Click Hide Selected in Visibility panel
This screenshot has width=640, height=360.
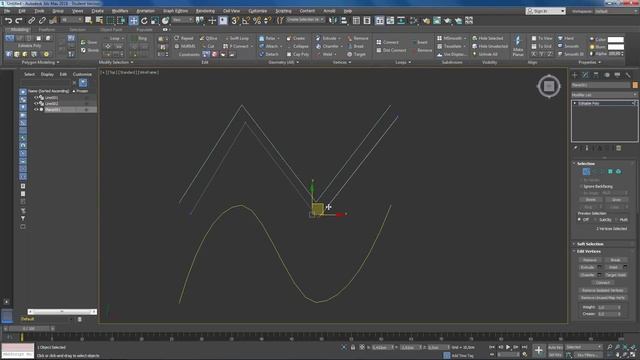point(487,38)
